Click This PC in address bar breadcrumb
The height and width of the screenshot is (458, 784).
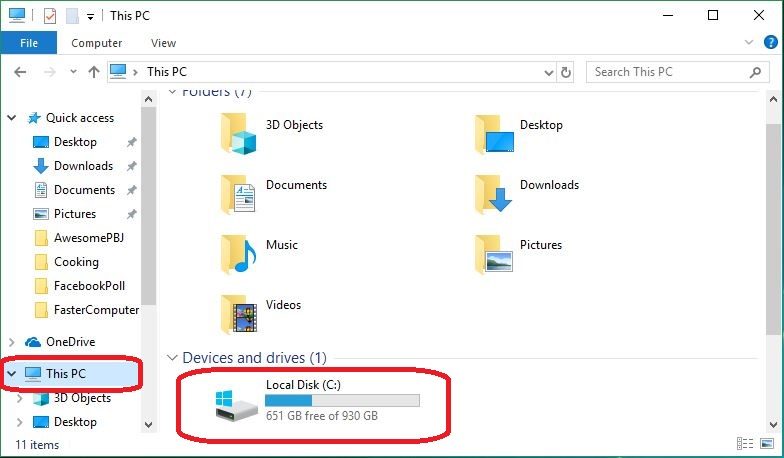pos(166,72)
